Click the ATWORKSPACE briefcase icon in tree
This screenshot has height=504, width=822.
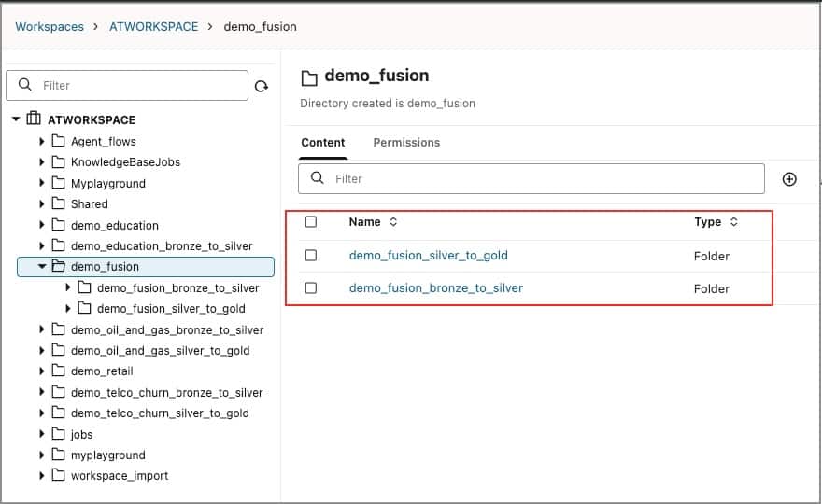click(34, 119)
